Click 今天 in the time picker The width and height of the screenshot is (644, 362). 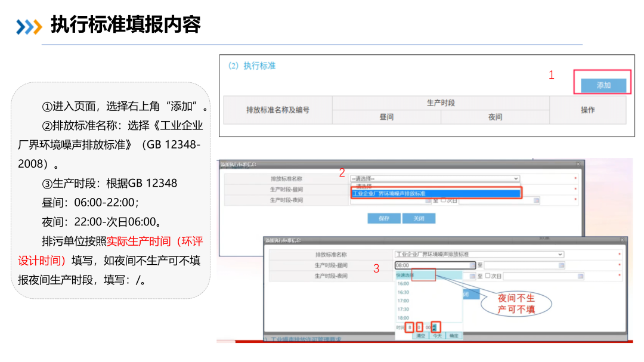pyautogui.click(x=437, y=336)
